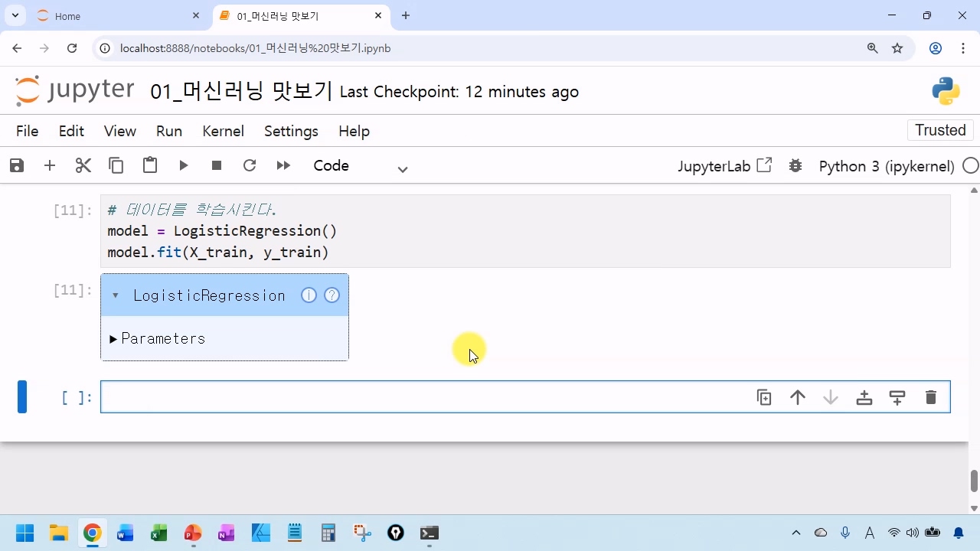Open the cell type dropdown showing Code
The image size is (980, 551).
coord(360,166)
